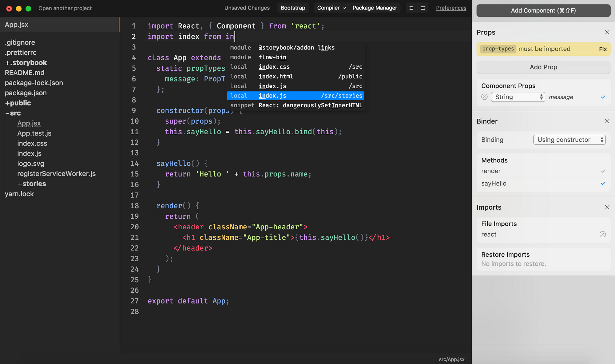Click the message prop checkmark to confirm
Viewport: 615px width, 364px height.
(603, 97)
